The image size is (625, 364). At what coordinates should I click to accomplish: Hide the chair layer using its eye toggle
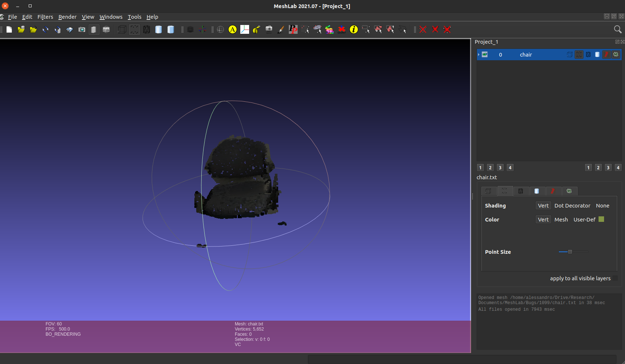coord(485,54)
